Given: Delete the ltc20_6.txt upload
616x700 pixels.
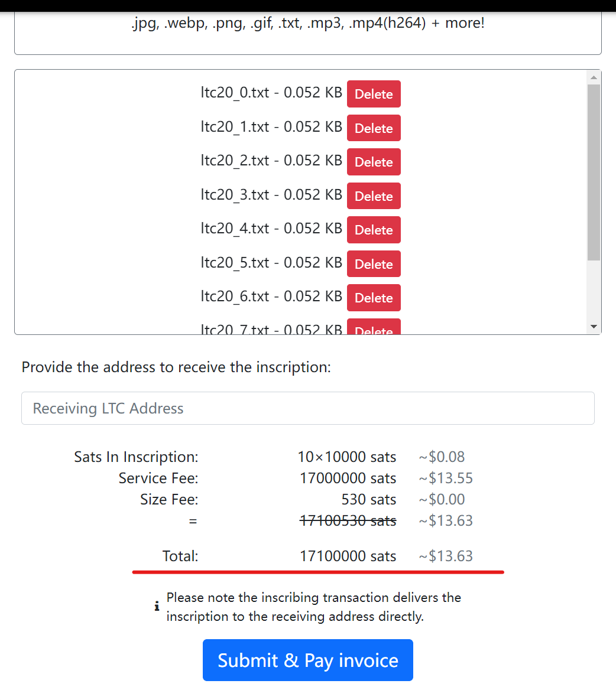Looking at the screenshot, I should (374, 298).
